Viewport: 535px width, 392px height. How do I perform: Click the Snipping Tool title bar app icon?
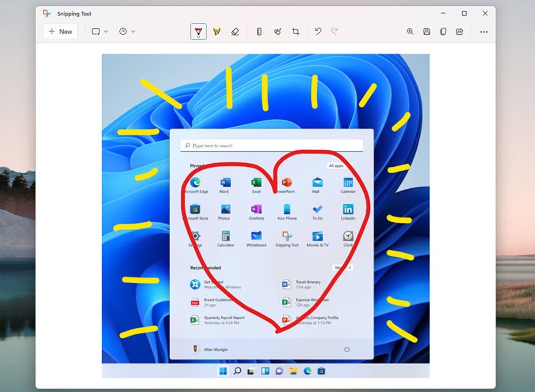click(x=47, y=13)
